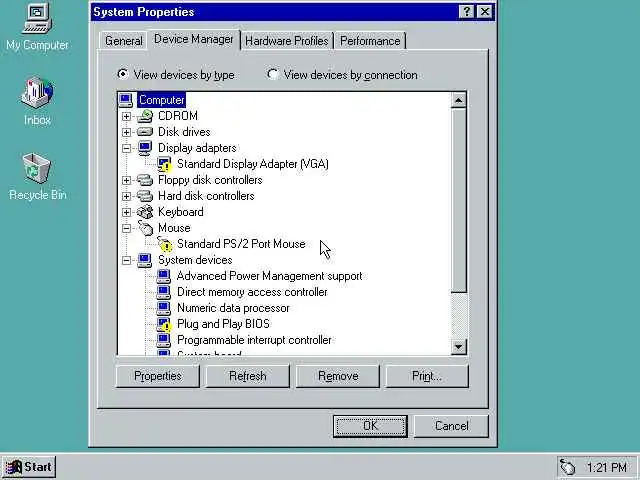Viewport: 640px width, 480px height.
Task: Select Plug and Play BIOS entry
Action: (x=223, y=324)
